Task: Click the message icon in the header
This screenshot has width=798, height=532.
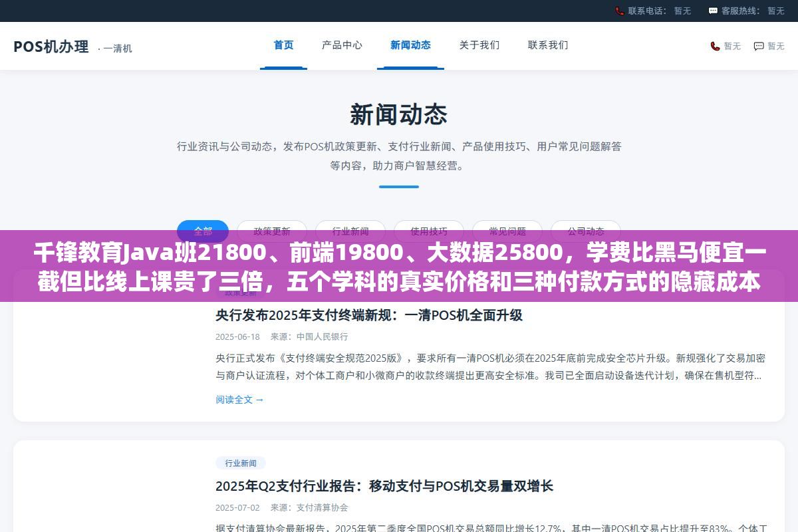Action: (759, 46)
